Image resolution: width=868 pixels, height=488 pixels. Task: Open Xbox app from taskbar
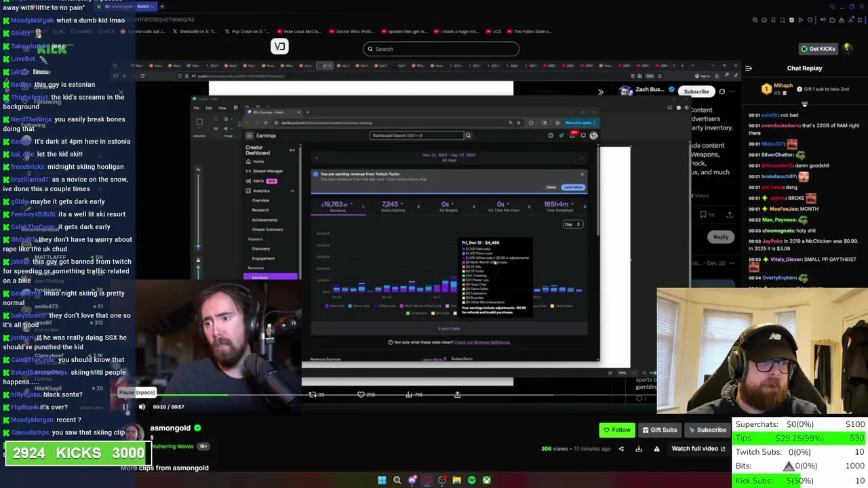(486, 481)
